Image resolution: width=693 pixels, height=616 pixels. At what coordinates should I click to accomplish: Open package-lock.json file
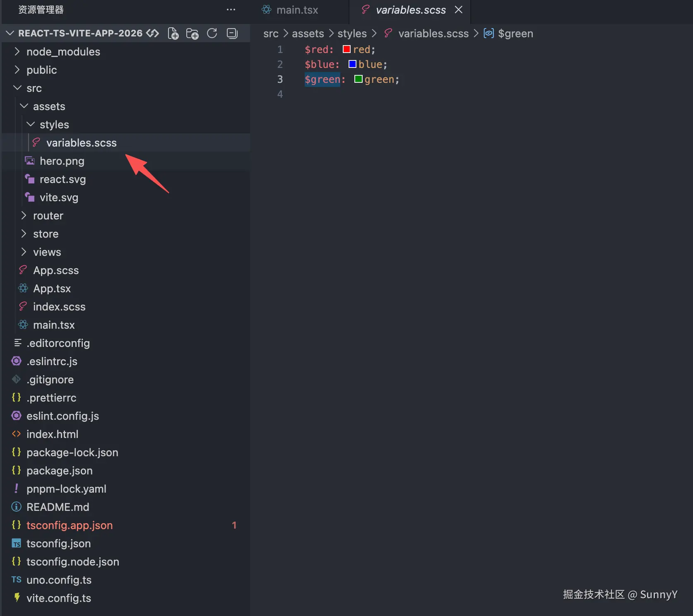point(126,452)
